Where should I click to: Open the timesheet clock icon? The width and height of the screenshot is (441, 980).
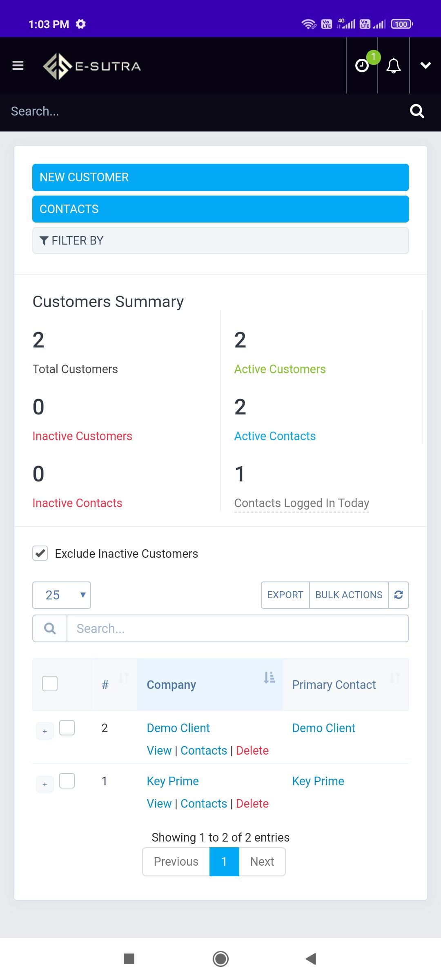(x=362, y=65)
